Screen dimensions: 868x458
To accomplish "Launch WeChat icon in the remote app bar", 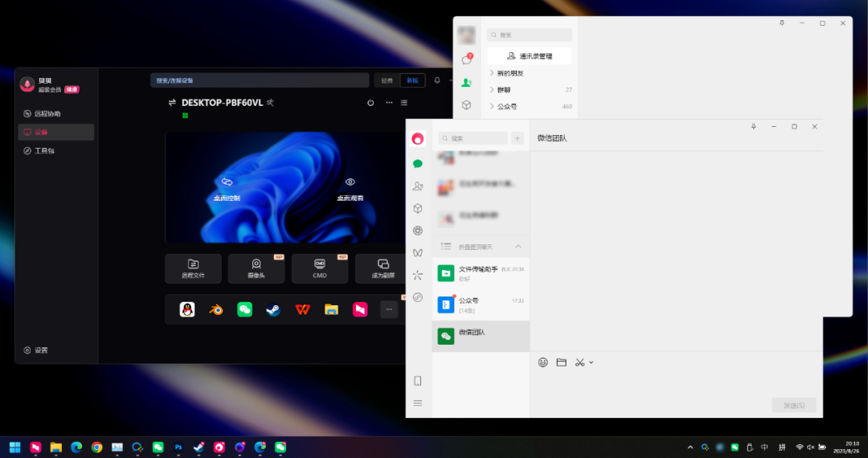I will tap(244, 310).
